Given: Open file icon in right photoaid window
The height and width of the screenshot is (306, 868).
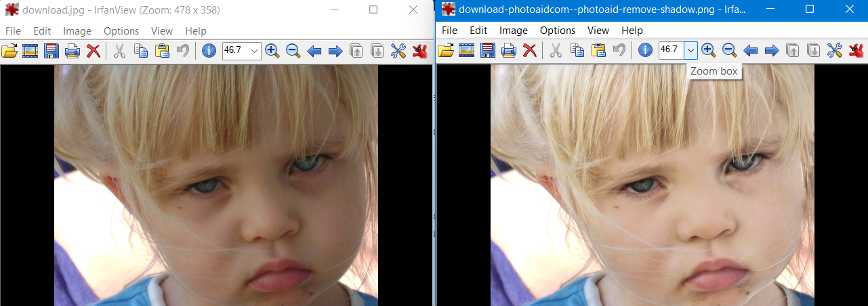Looking at the screenshot, I should tap(446, 50).
